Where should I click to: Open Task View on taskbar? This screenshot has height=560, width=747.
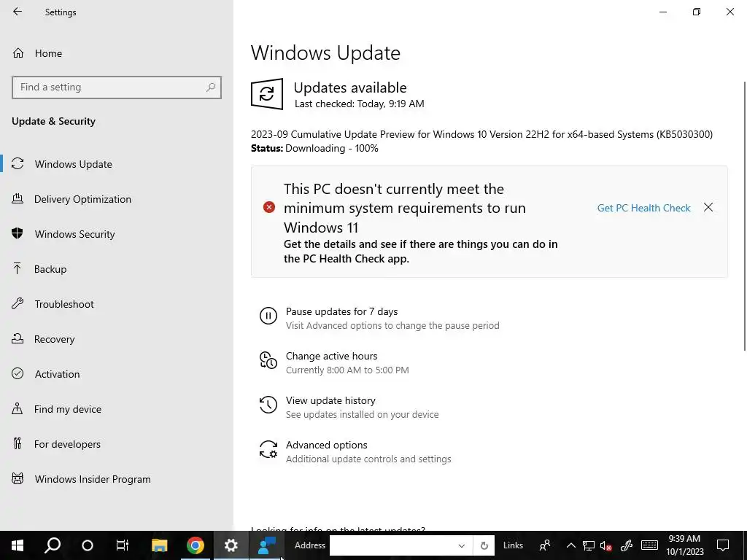(x=123, y=545)
